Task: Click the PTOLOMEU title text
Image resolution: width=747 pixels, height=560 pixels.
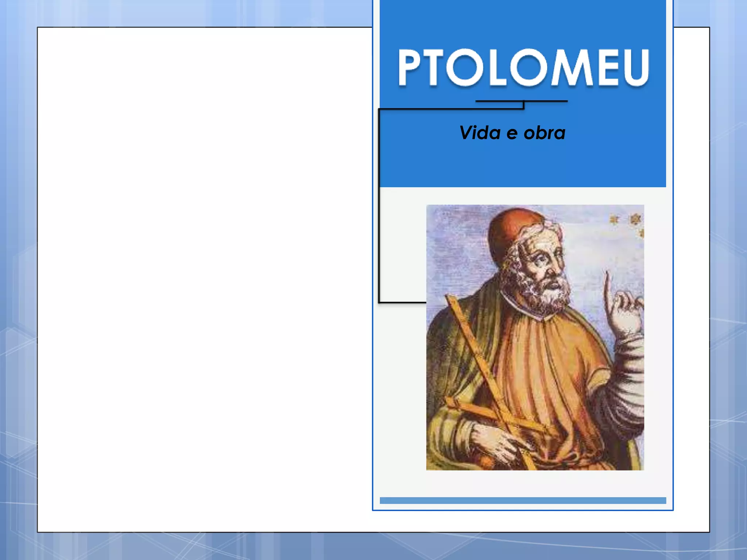Action: [x=524, y=67]
